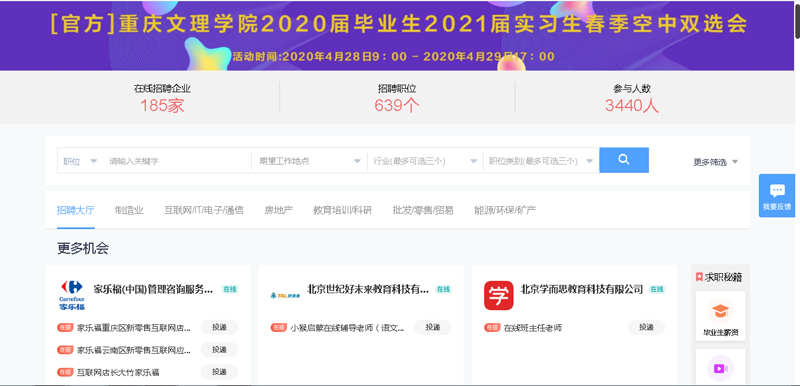
Task: Click 投递 for 在线班主任老师 position
Action: click(646, 327)
